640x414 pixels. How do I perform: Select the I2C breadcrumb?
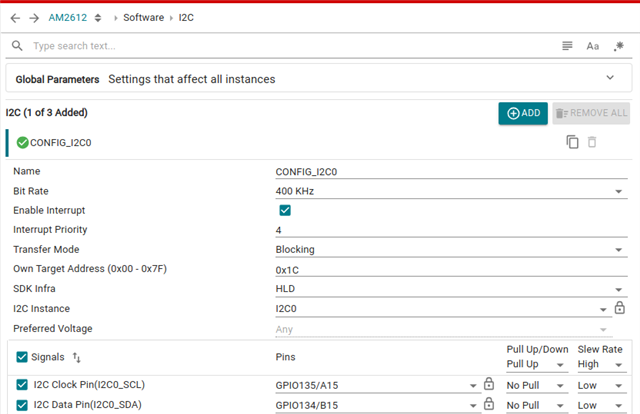pos(186,18)
